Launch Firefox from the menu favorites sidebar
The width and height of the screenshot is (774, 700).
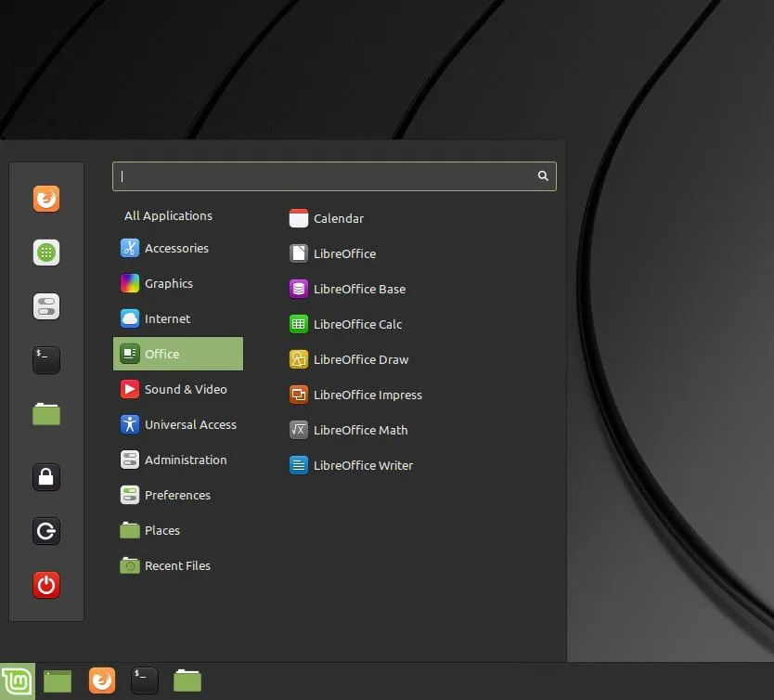pyautogui.click(x=46, y=199)
